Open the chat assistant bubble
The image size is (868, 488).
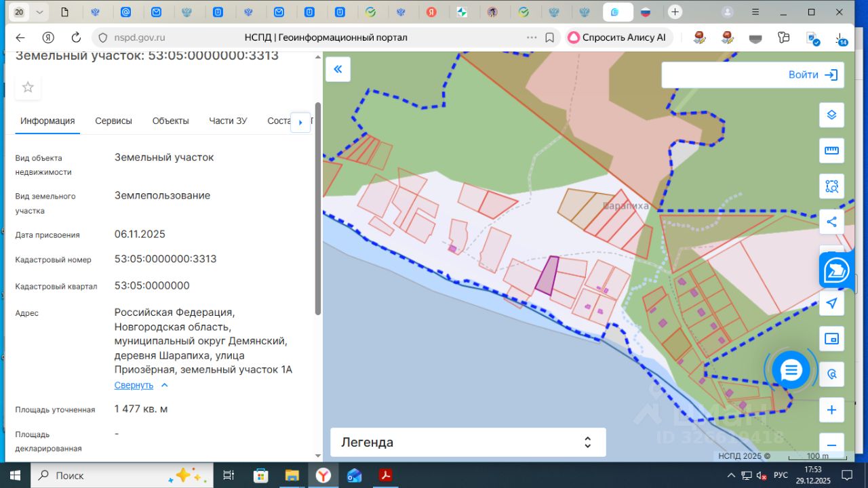coord(791,370)
